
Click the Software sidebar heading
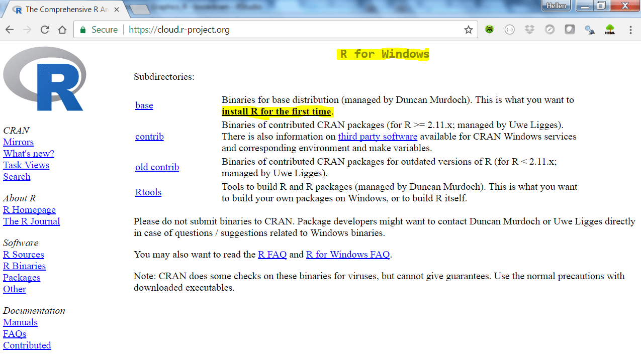[x=21, y=243]
